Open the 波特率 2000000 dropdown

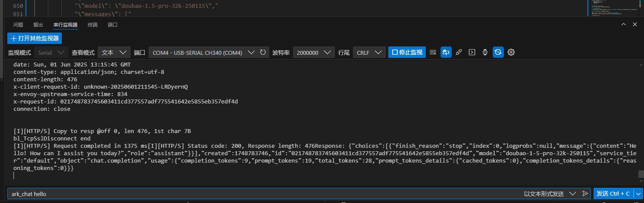314,52
